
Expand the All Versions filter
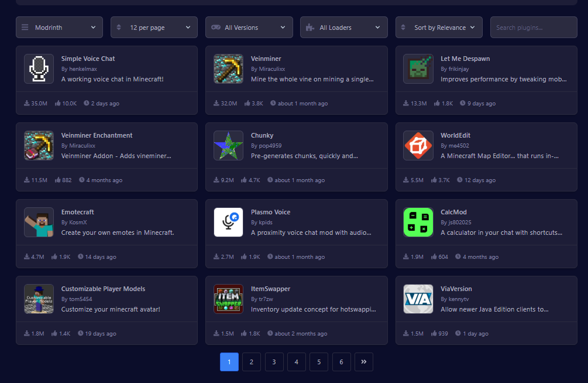249,27
